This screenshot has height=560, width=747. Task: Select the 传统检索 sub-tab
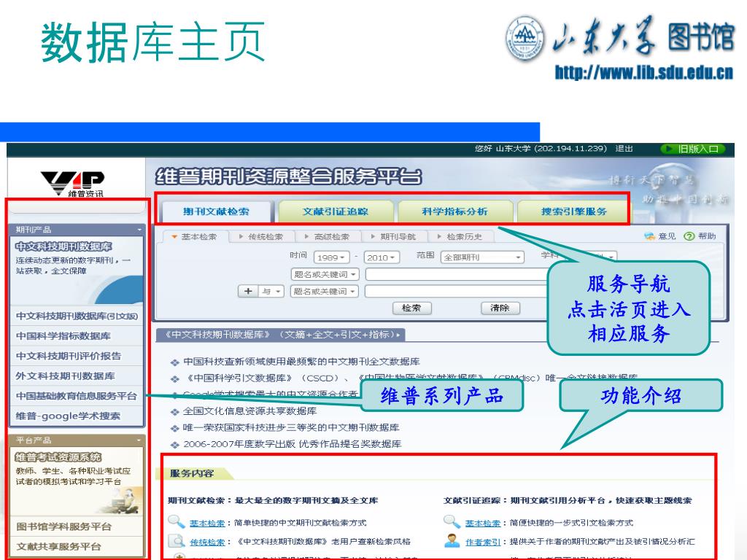coord(261,237)
